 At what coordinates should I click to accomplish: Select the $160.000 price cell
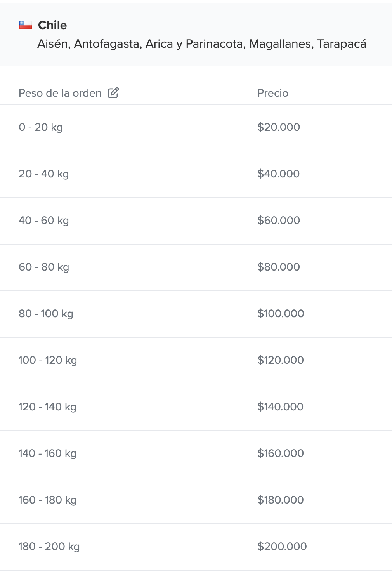(x=281, y=453)
